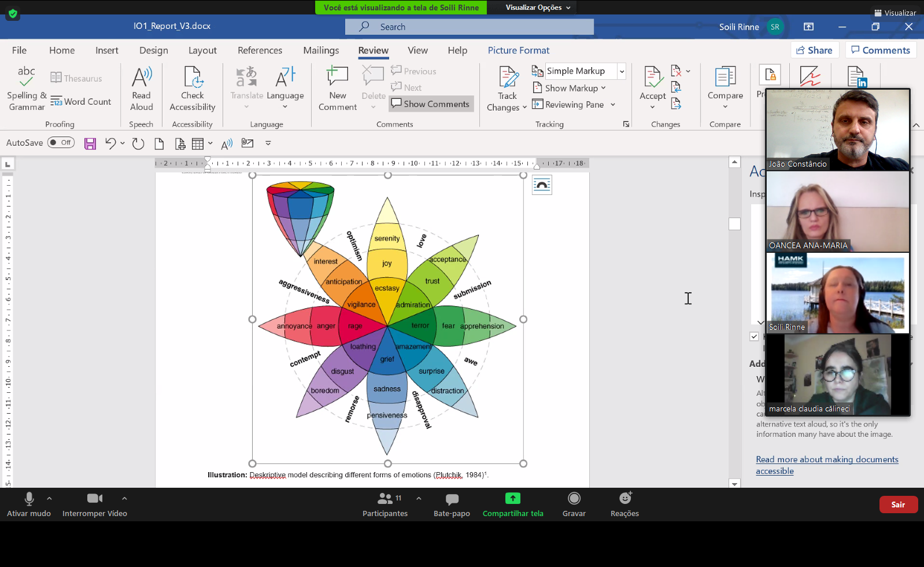Insert a New Comment
This screenshot has height=567, width=924.
click(338, 78)
